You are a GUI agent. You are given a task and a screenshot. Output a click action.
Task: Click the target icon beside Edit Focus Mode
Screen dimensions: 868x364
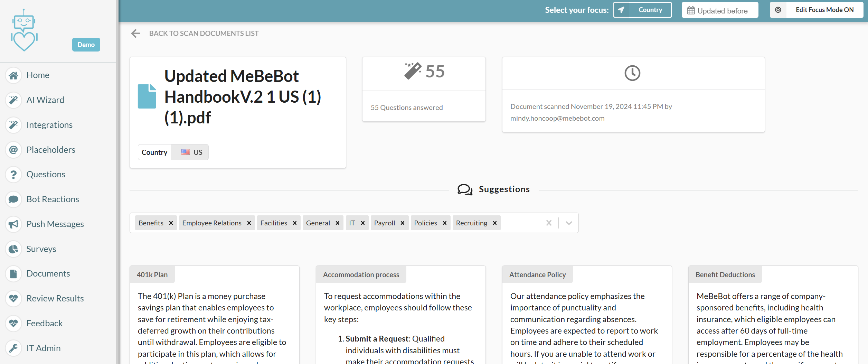[x=778, y=10]
